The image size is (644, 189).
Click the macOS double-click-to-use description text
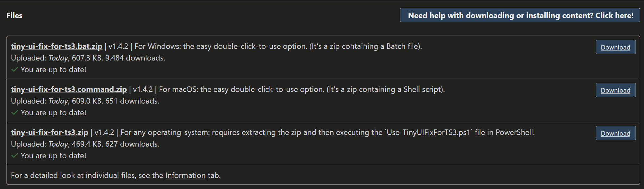(302, 89)
